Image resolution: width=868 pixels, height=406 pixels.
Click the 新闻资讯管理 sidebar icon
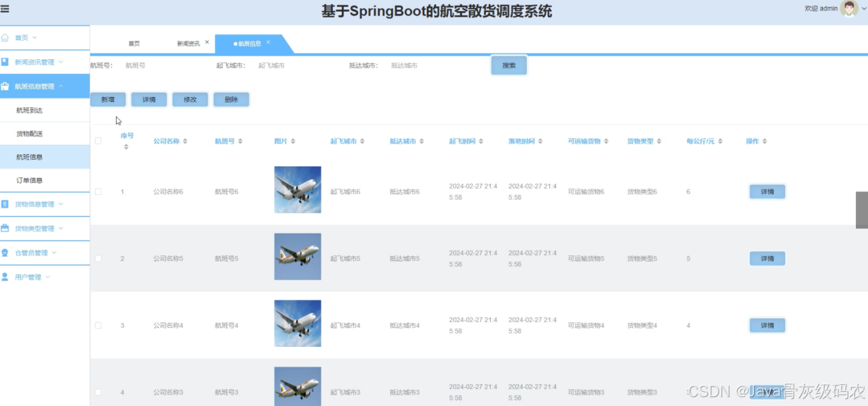click(5, 62)
